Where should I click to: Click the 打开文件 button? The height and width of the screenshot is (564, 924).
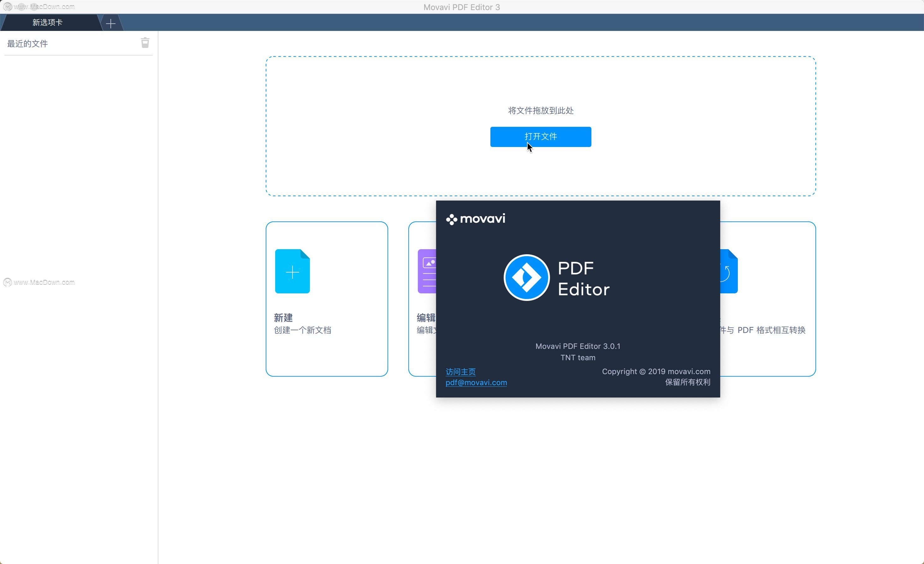[540, 137]
